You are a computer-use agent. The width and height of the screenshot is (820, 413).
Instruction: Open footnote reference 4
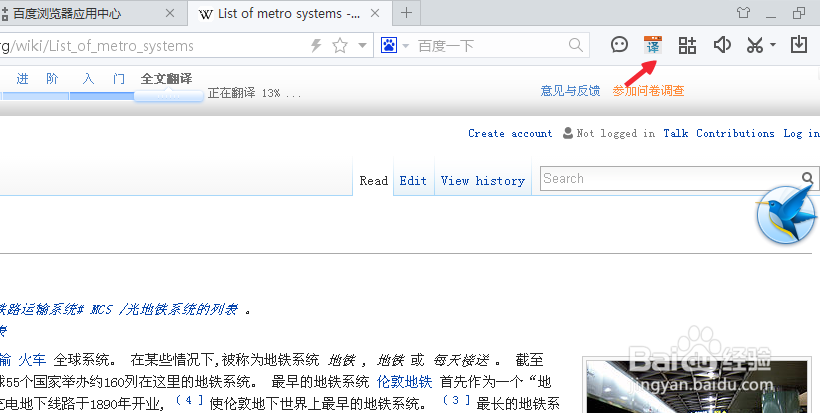point(189,401)
